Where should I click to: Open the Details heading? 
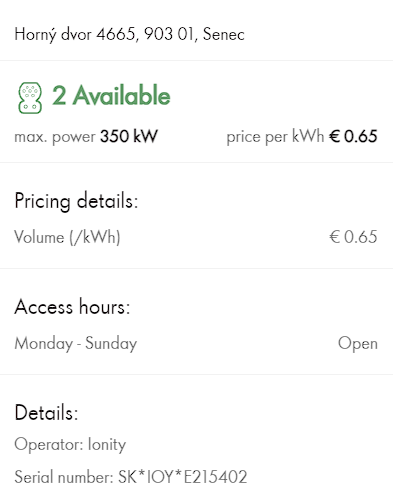pos(46,413)
